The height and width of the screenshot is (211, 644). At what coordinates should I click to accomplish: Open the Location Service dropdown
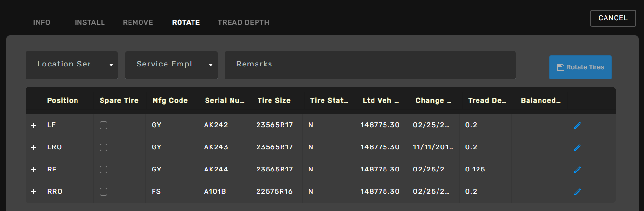(72, 65)
